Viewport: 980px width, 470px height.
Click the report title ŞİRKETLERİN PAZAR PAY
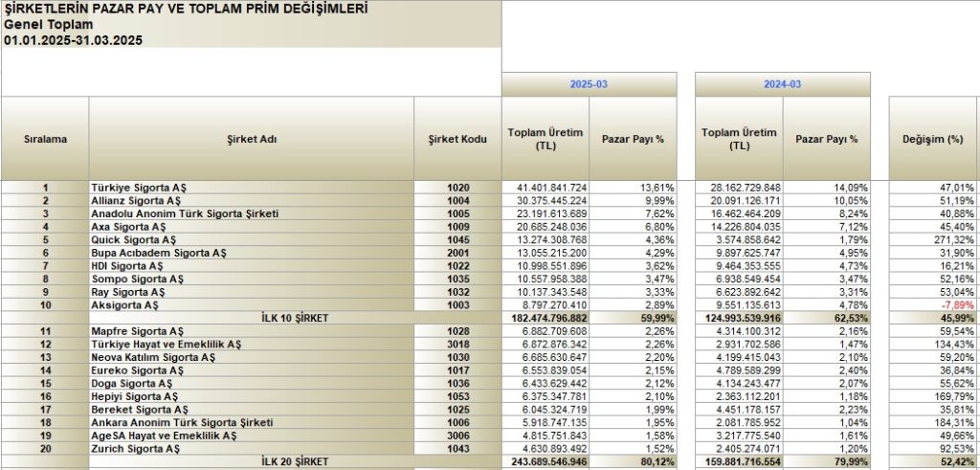coord(186,9)
